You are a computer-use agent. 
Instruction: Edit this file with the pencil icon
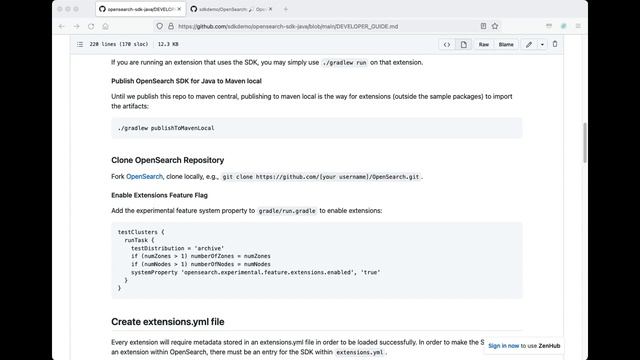pyautogui.click(x=529, y=44)
